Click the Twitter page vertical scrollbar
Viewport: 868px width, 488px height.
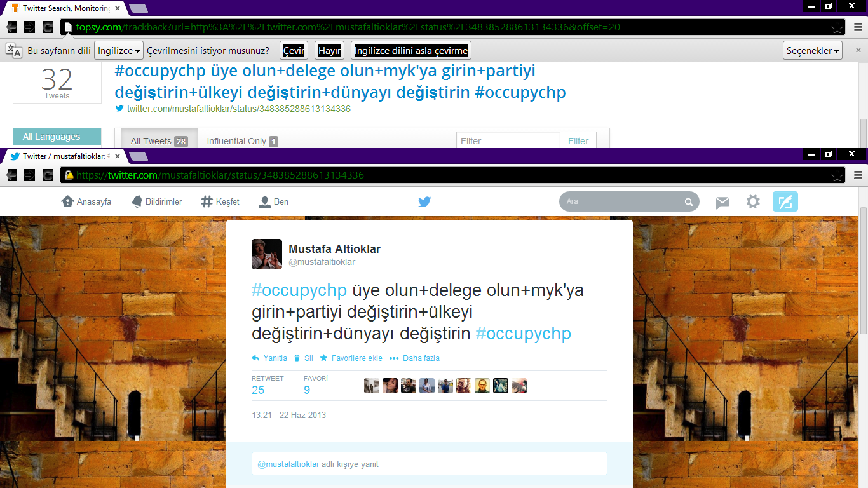tap(863, 270)
